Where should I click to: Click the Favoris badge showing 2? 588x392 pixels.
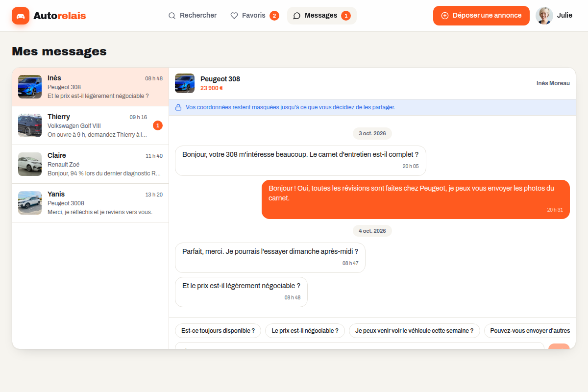[274, 16]
